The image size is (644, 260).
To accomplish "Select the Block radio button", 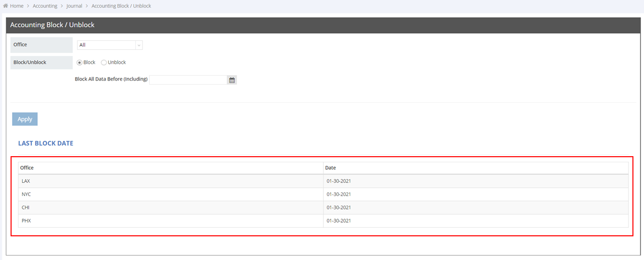I will coord(79,62).
